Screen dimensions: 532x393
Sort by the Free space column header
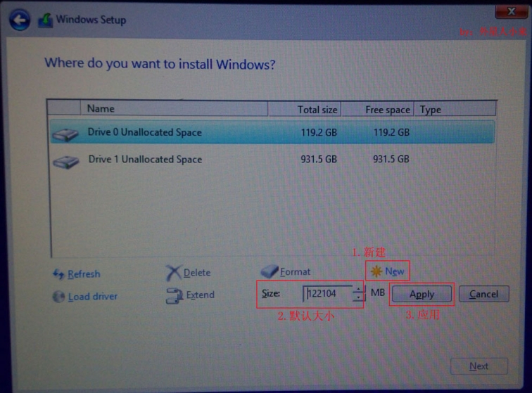pos(378,109)
